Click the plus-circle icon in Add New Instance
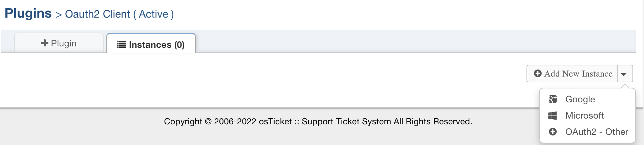The height and width of the screenshot is (145, 644). pyautogui.click(x=538, y=74)
